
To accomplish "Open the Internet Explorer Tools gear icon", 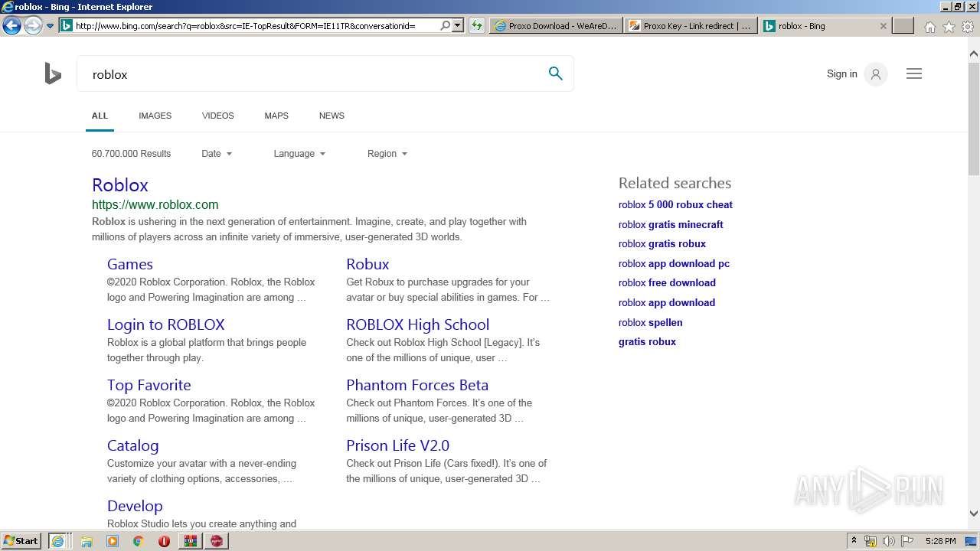I will click(968, 26).
